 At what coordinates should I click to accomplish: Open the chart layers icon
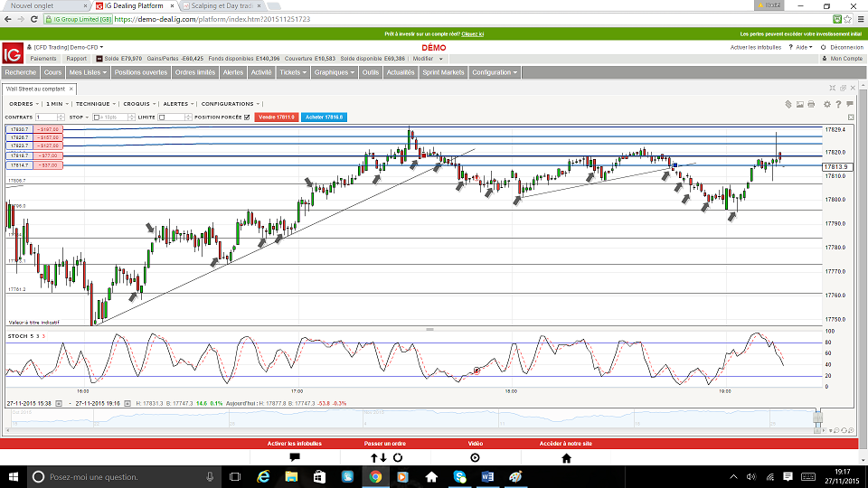(787, 104)
